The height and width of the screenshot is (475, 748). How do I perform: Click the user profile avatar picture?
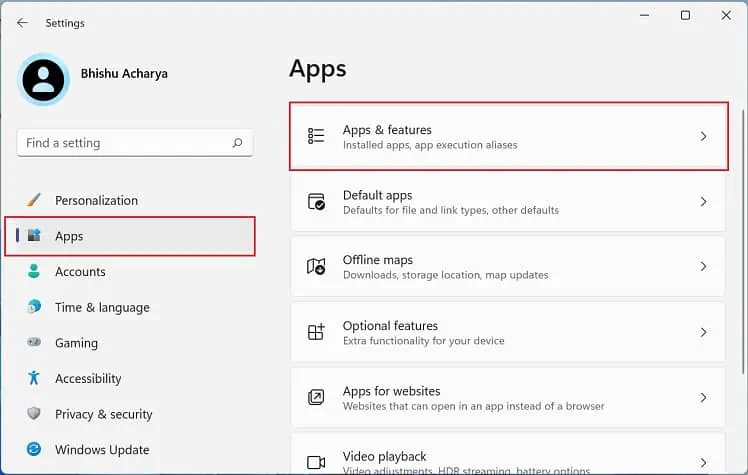pyautogui.click(x=44, y=79)
